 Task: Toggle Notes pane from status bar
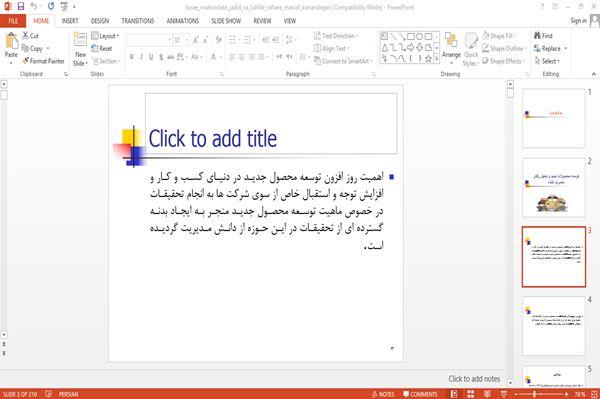click(x=383, y=394)
